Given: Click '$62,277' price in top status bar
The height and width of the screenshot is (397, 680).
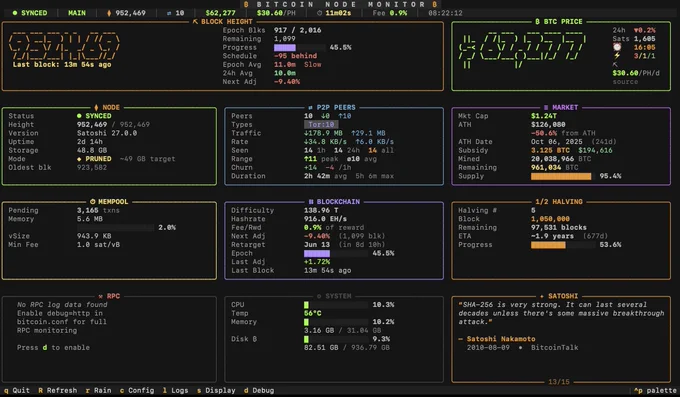Looking at the screenshot, I should click(x=220, y=13).
